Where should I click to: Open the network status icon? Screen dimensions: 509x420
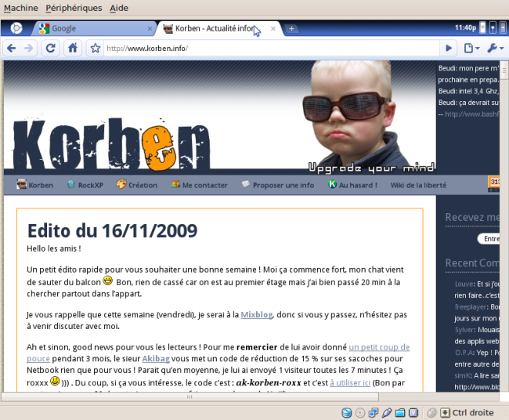click(x=493, y=28)
